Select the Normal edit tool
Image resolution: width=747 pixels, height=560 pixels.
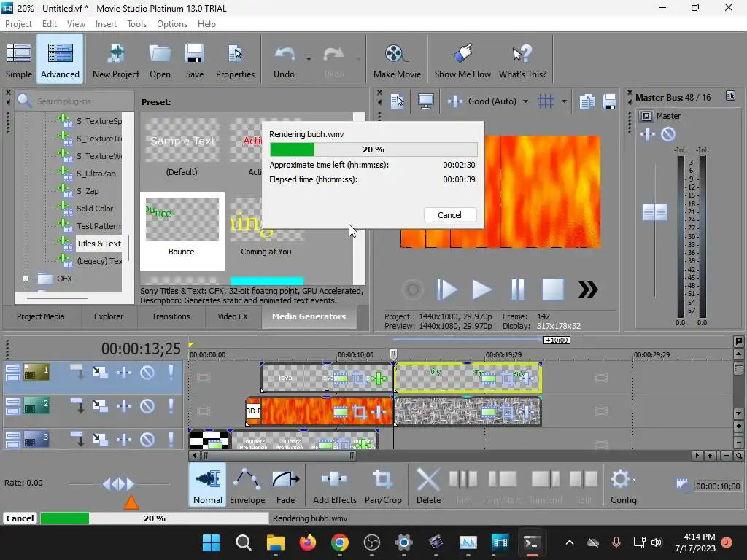[208, 486]
